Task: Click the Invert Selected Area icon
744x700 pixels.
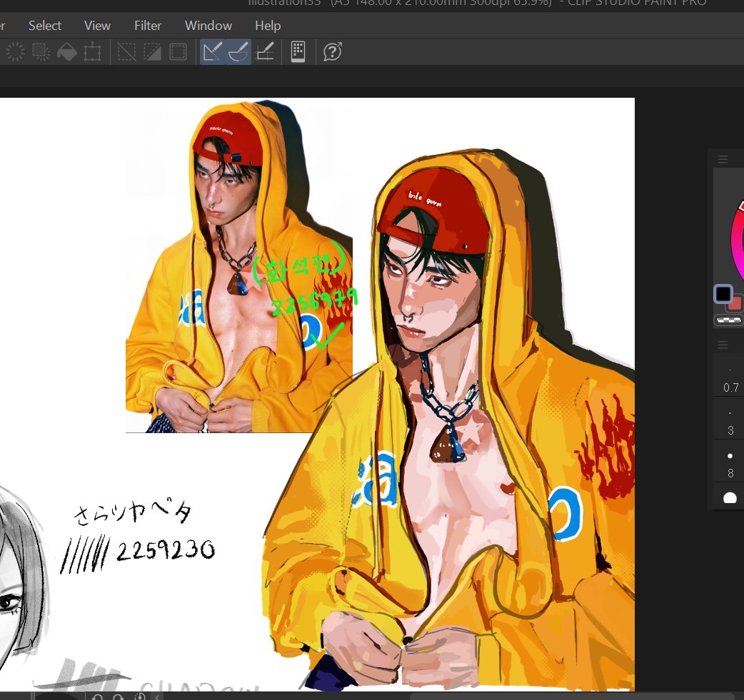Action: [x=152, y=51]
